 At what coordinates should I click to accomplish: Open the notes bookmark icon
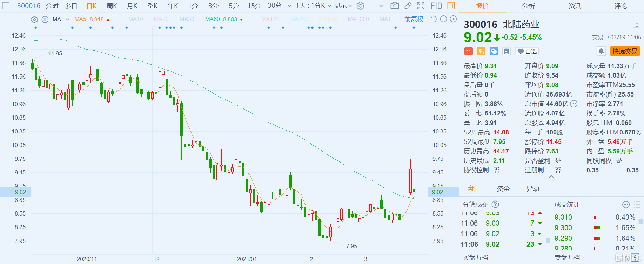pos(507,51)
